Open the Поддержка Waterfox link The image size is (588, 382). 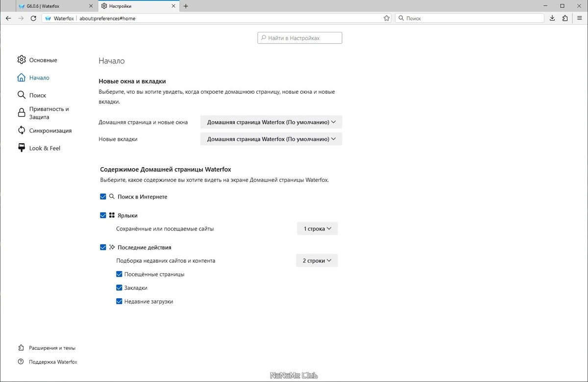[48, 362]
